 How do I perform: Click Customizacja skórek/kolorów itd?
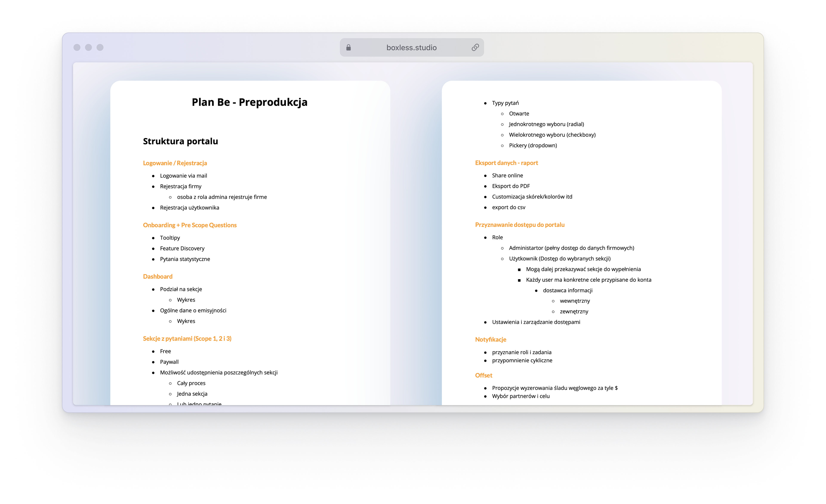[532, 197]
